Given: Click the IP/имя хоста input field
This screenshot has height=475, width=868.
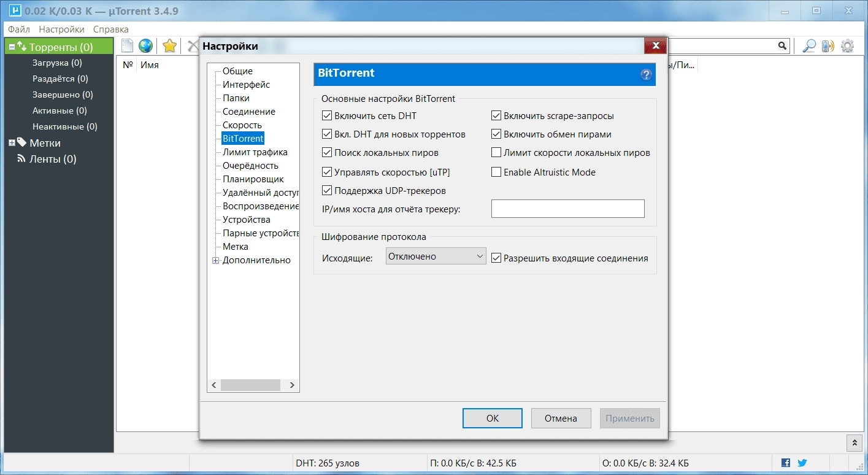Looking at the screenshot, I should [x=567, y=209].
